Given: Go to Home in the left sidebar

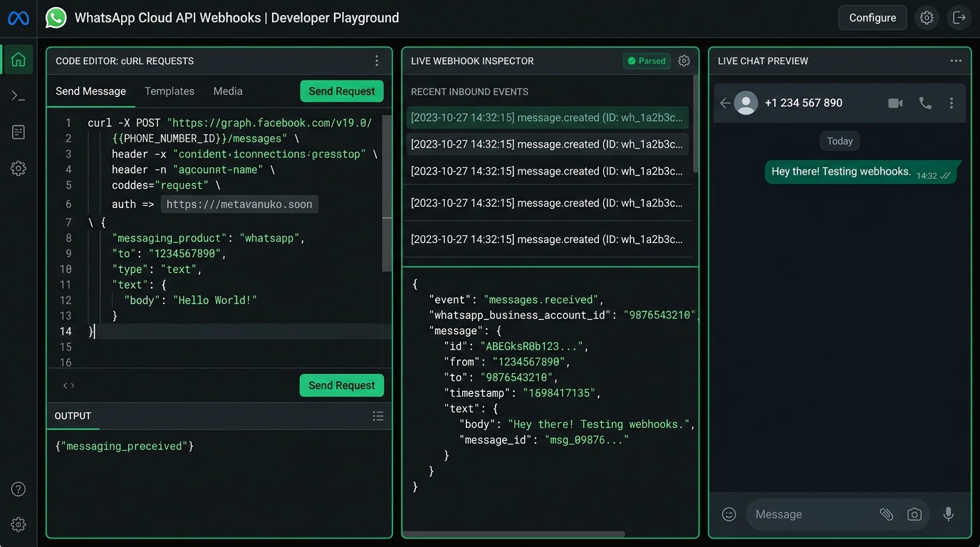Looking at the screenshot, I should pos(19,59).
